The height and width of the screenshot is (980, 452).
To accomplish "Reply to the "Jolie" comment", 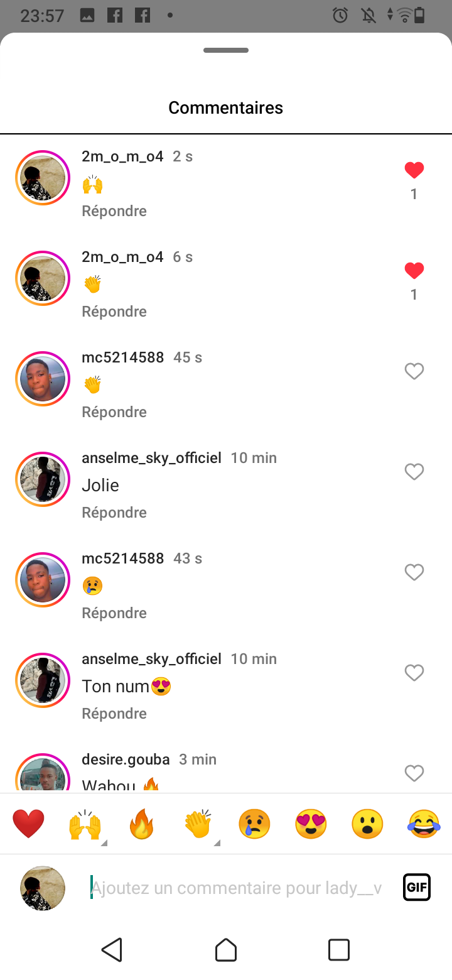I will 114,513.
